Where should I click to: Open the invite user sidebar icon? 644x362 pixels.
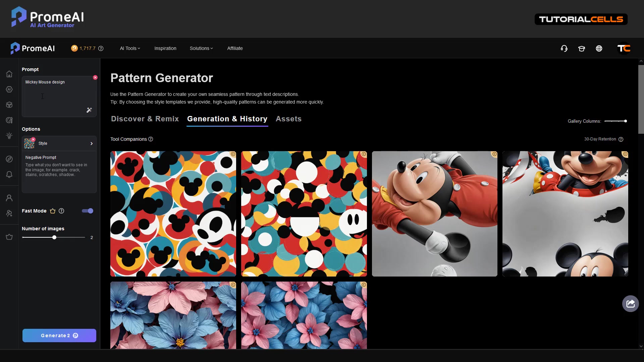click(x=9, y=214)
